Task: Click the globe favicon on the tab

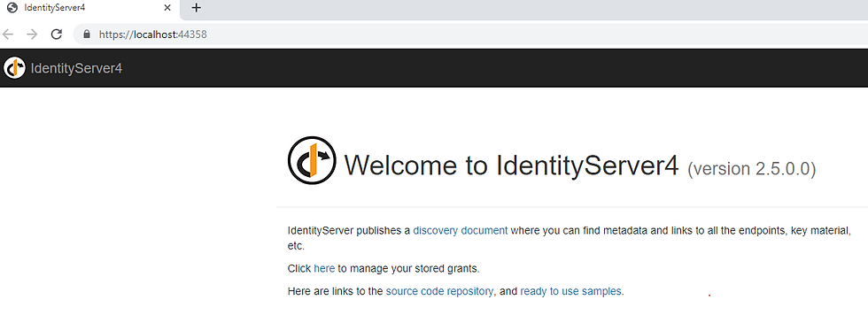Action: pos(12,8)
